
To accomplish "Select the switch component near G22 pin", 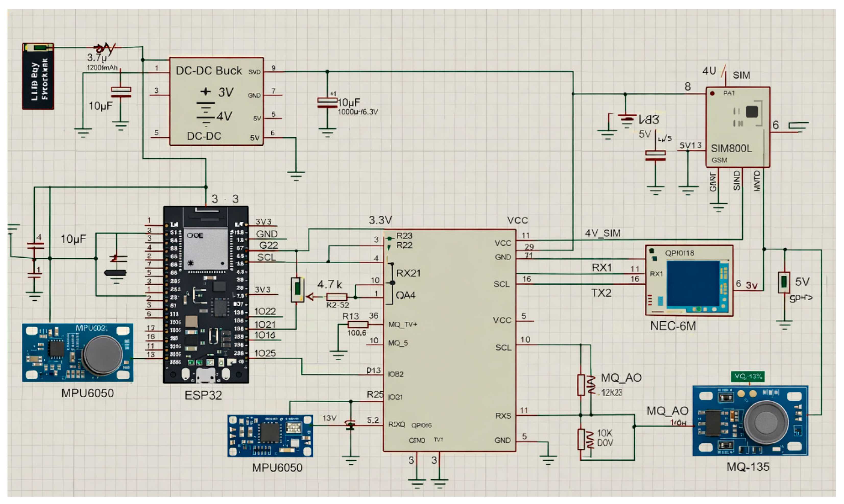I will pos(297,290).
